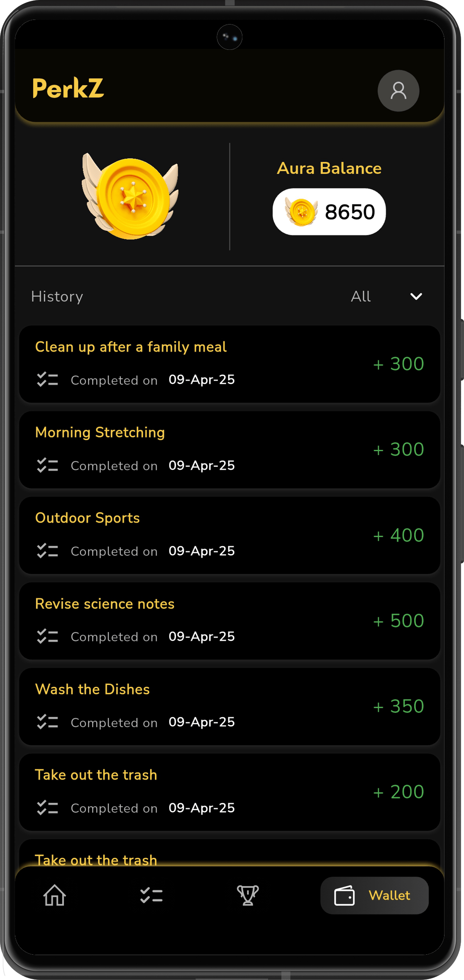
Task: Open the trophy rewards icon
Action: pos(248,895)
